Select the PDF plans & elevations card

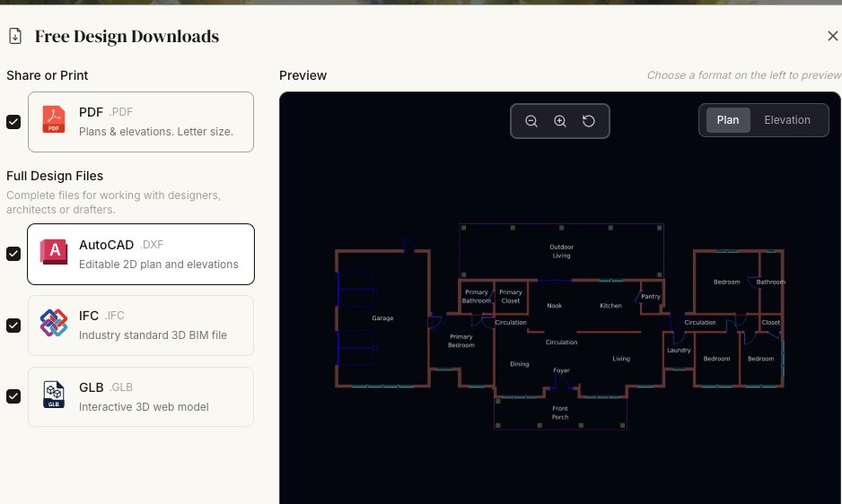click(141, 122)
